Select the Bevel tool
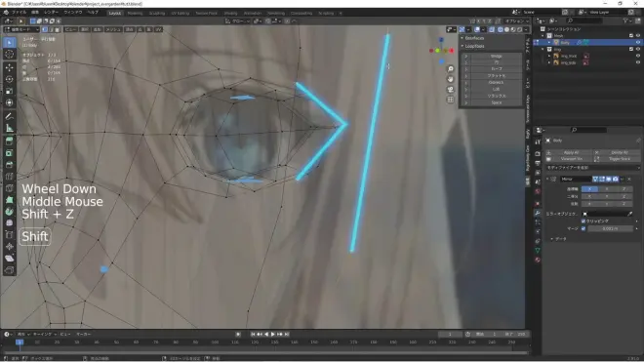This screenshot has height=362, width=644. [10, 165]
